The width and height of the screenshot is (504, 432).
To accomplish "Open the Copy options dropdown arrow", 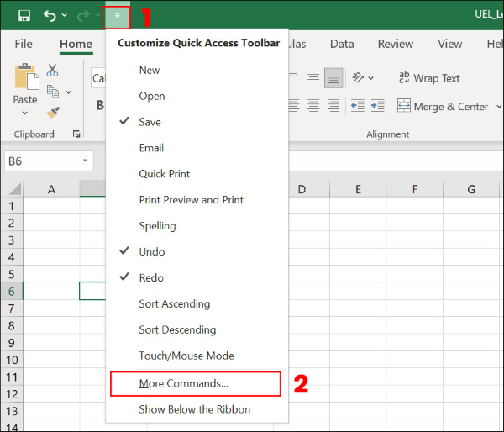I will (x=69, y=92).
